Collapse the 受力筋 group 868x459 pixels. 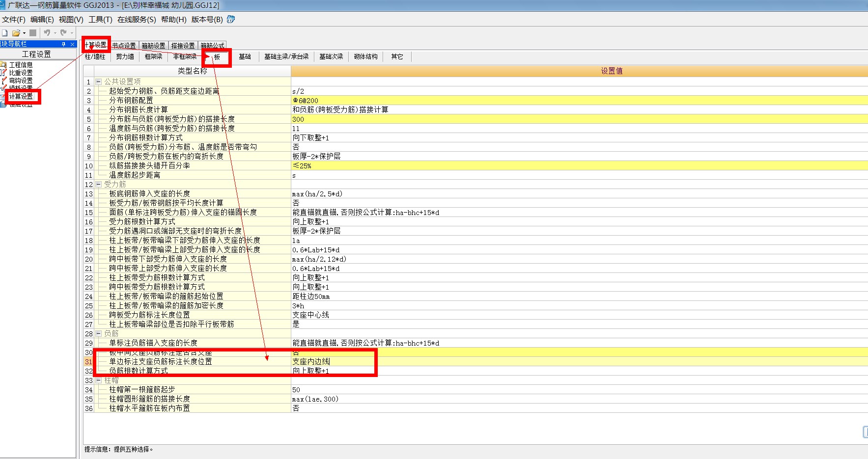pyautogui.click(x=98, y=184)
